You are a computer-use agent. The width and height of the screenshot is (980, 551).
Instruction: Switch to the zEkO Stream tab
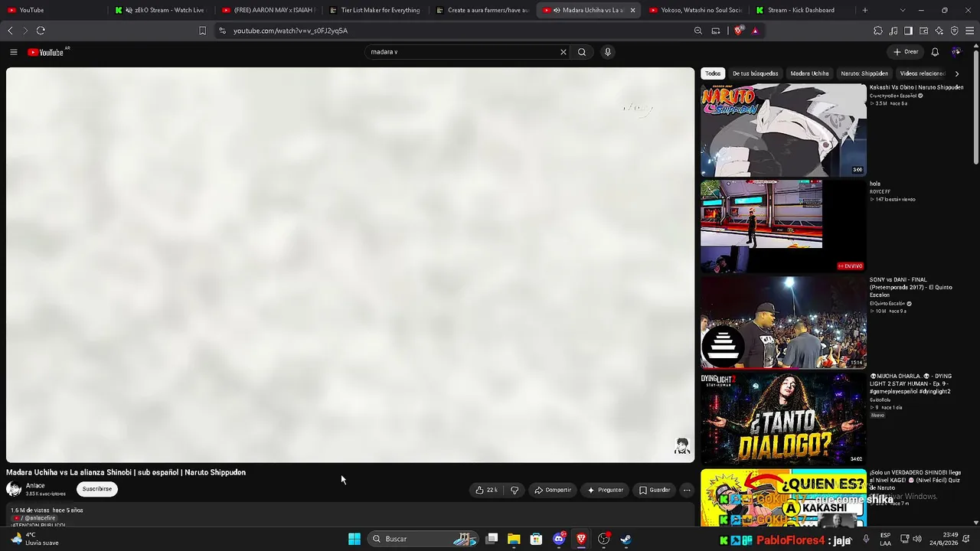(160, 10)
